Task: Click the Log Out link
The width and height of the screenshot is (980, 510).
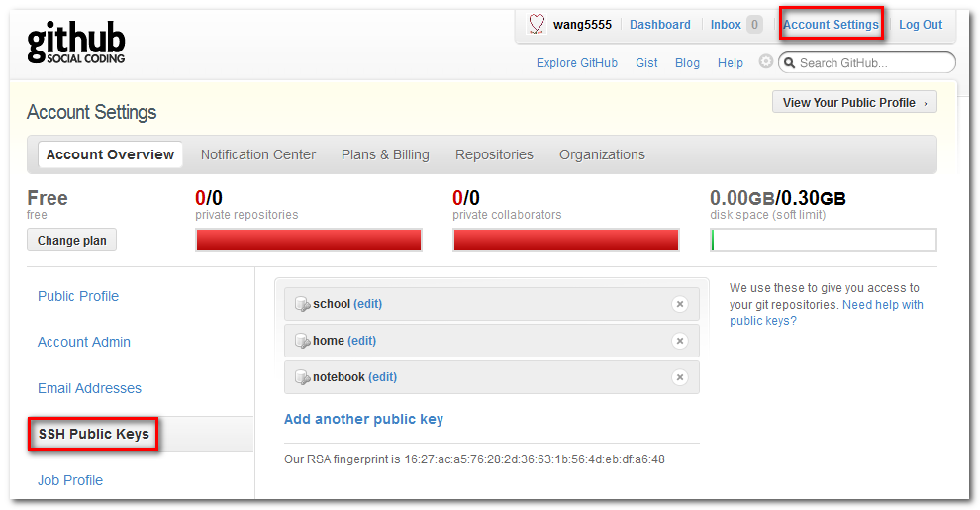Action: click(x=921, y=25)
